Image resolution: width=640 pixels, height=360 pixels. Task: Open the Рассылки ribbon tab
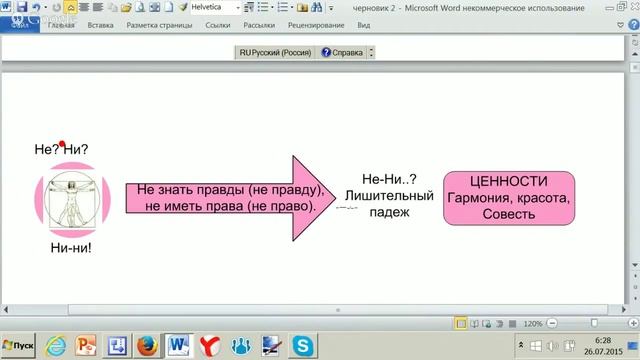(x=259, y=25)
